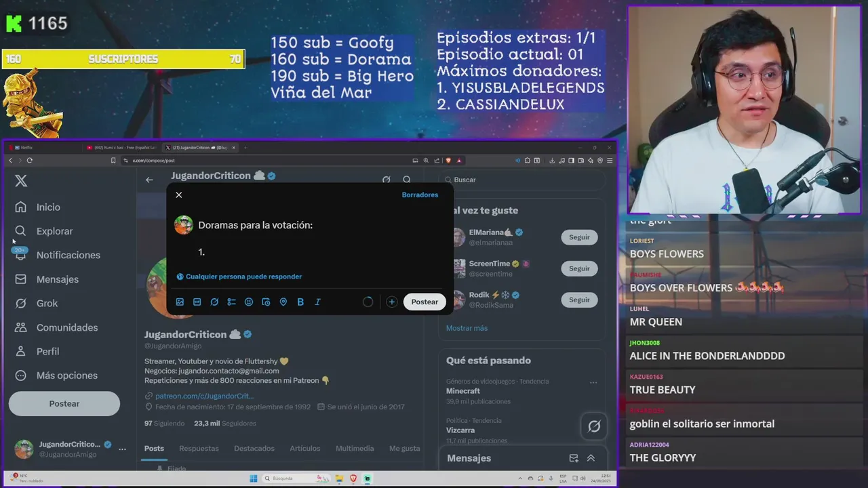Open browser downloads icon
Screen dimensions: 868x488
(552, 161)
